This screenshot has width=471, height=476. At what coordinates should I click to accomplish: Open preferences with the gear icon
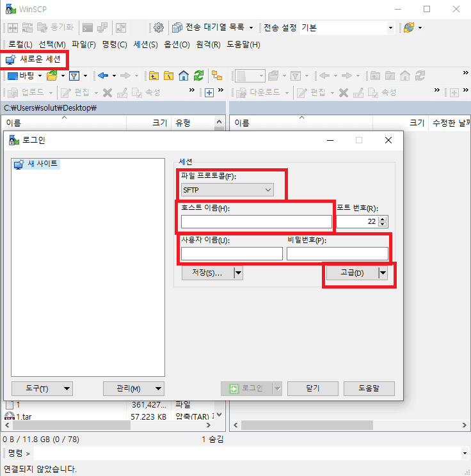tap(158, 28)
